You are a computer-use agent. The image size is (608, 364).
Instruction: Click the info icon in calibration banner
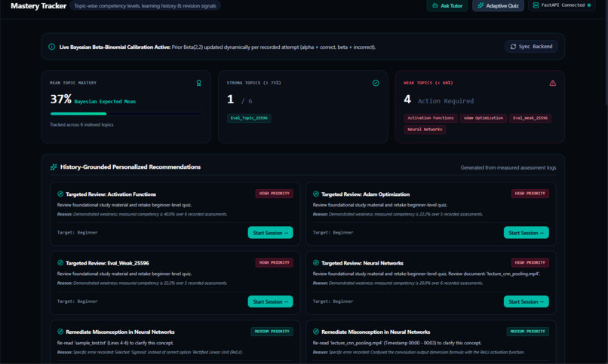pyautogui.click(x=51, y=47)
